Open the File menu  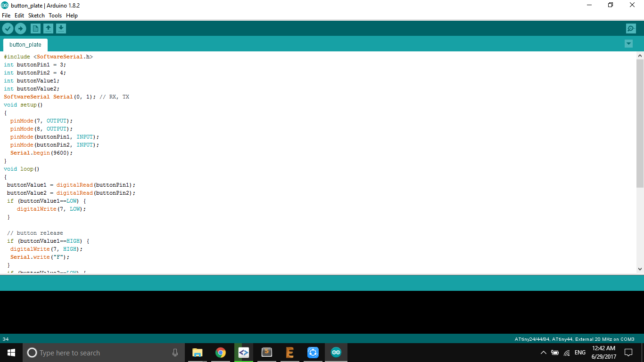tap(6, 16)
